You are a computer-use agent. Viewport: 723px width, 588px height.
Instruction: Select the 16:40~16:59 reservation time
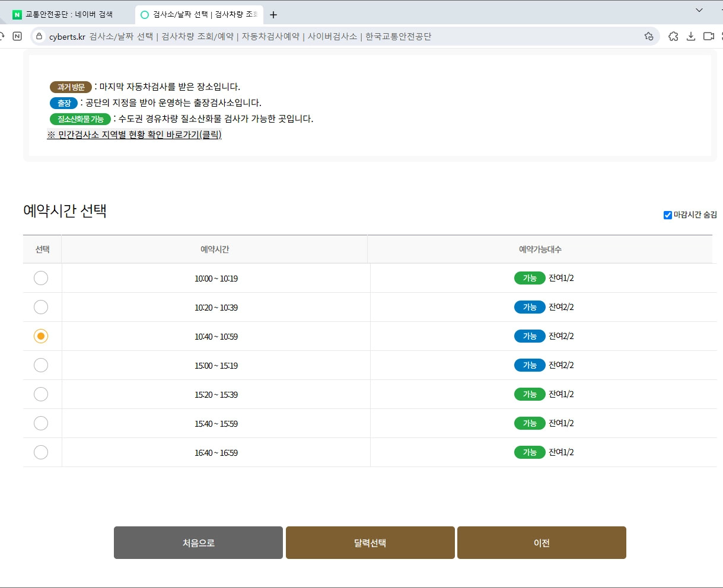[41, 452]
